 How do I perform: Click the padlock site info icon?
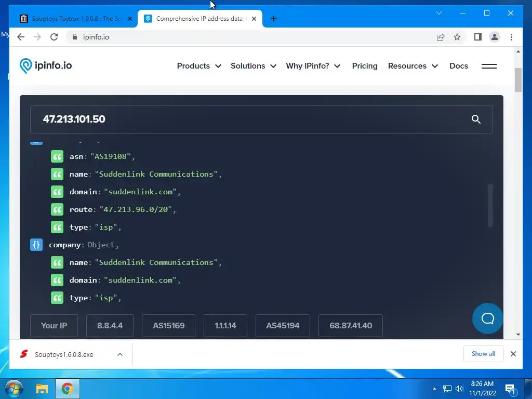click(75, 37)
